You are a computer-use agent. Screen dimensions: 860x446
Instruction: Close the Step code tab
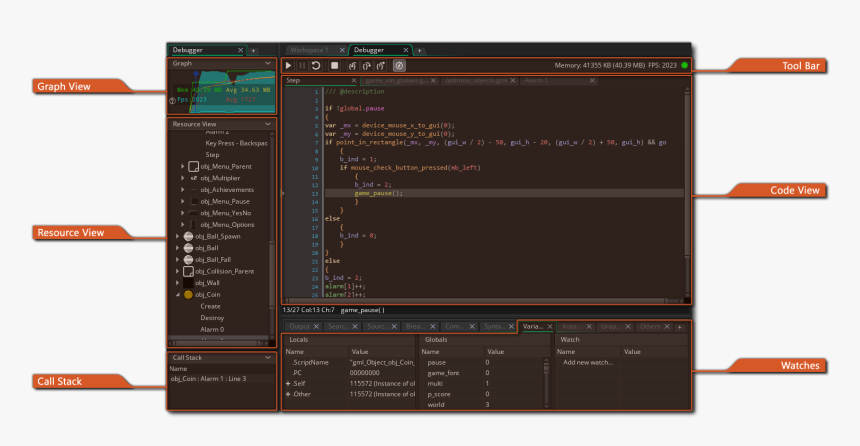click(354, 81)
